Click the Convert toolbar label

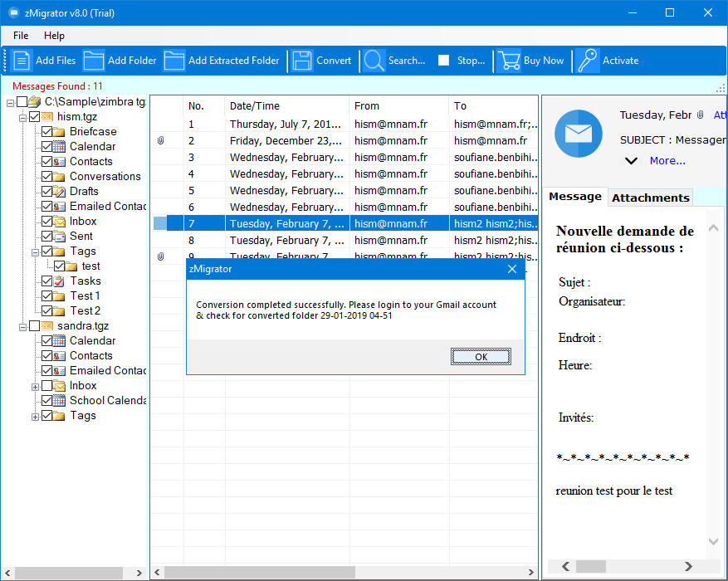[x=334, y=61]
